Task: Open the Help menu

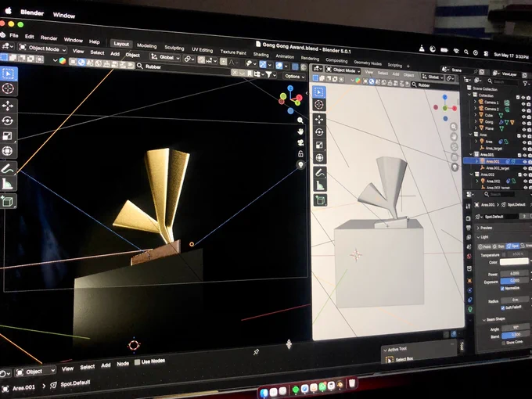Action: click(95, 41)
